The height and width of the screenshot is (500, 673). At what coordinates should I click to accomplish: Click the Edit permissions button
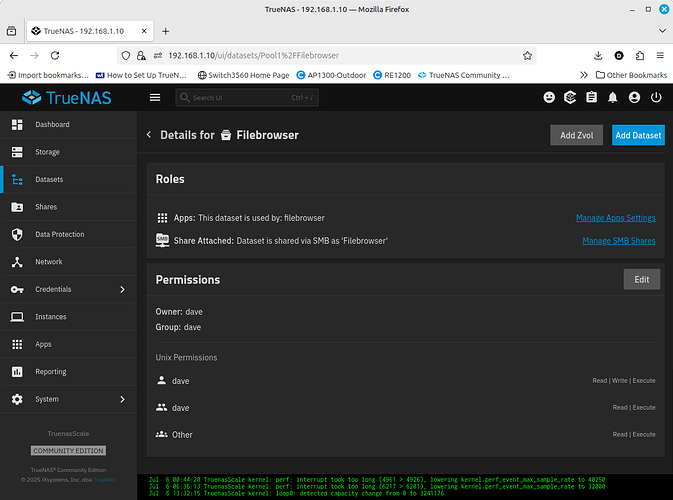[x=642, y=279]
